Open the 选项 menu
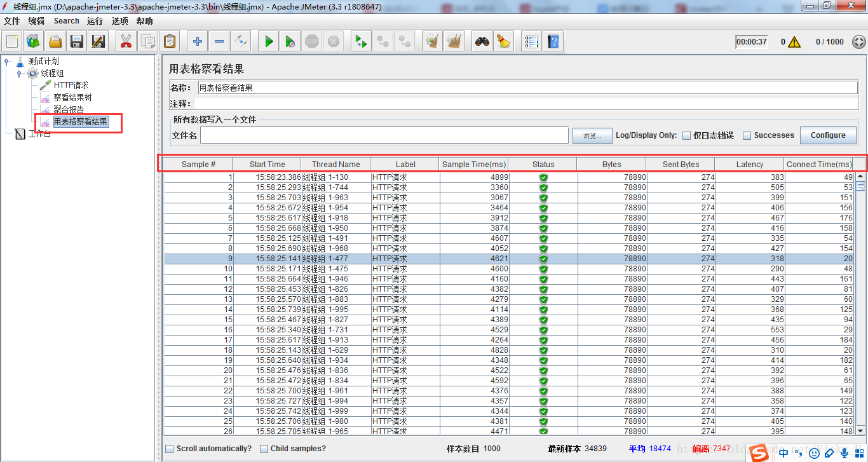 click(x=119, y=21)
